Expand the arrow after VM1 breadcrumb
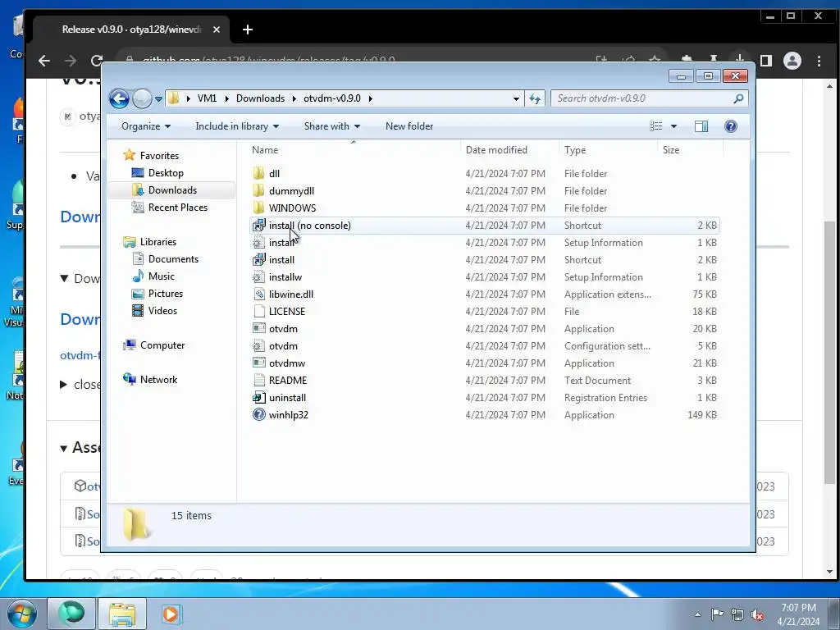 [x=226, y=98]
